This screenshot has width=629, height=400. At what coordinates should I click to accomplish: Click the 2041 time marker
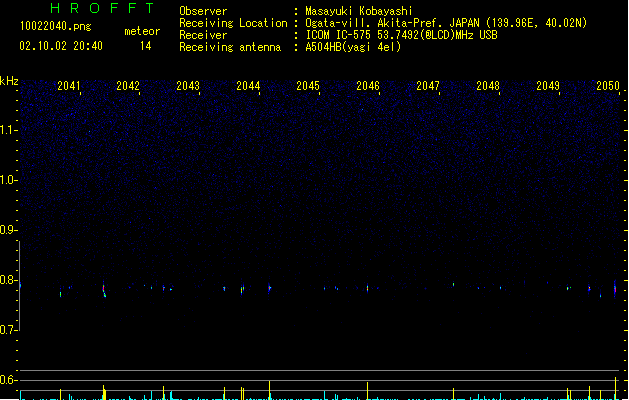click(x=69, y=86)
